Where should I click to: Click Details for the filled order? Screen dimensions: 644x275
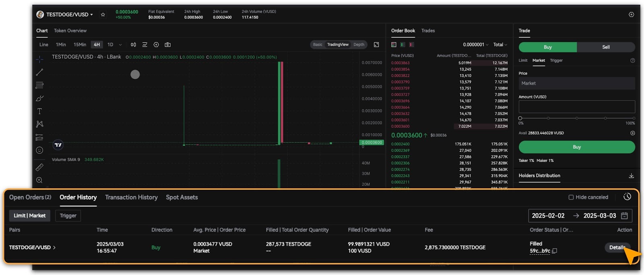tap(617, 248)
